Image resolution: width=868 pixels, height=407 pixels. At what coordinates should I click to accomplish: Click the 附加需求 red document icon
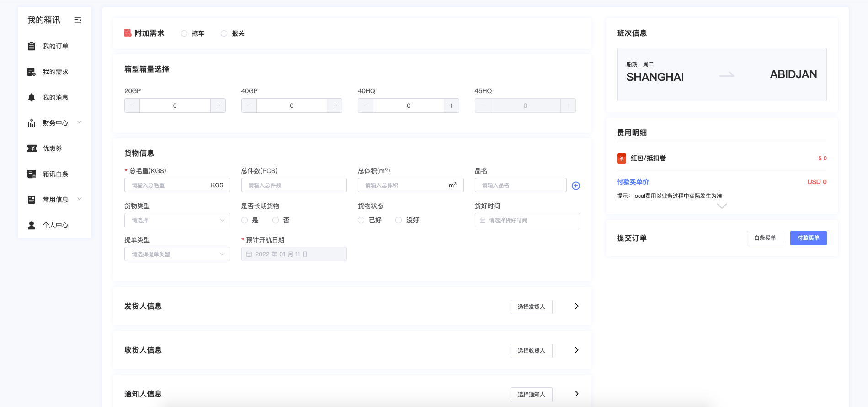(x=128, y=33)
